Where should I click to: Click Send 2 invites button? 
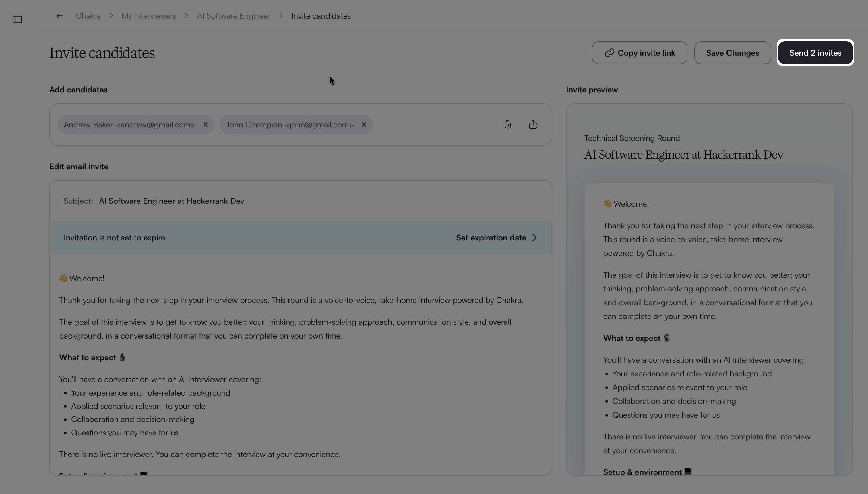815,53
